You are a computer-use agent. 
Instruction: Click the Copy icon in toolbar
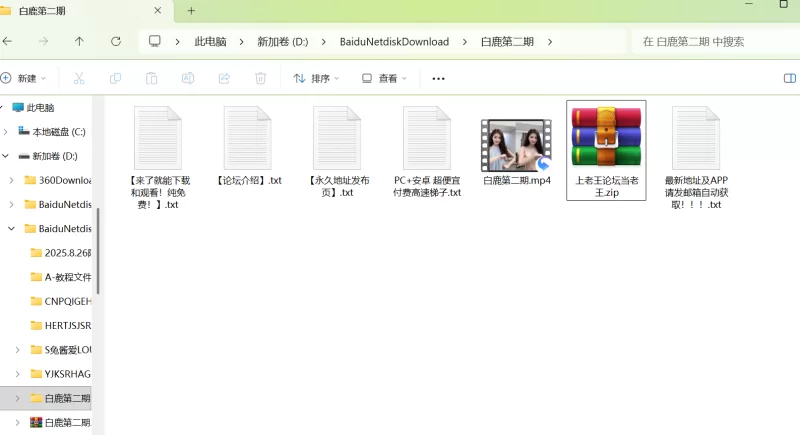point(115,78)
